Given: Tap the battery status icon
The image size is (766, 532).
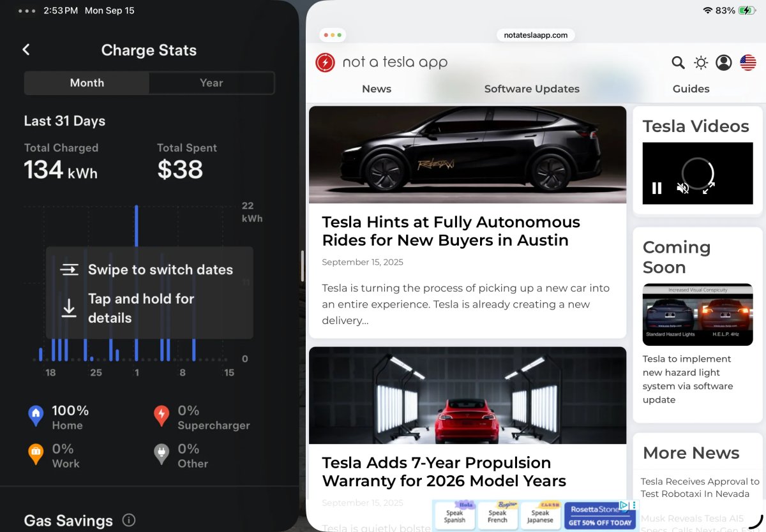Looking at the screenshot, I should coord(747,11).
